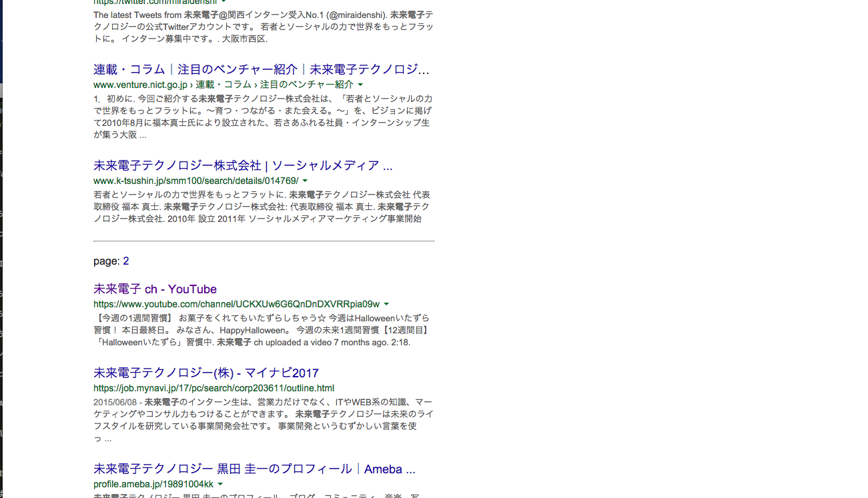Click the job.mynavi.jp/17/pc/search URL text

[213, 388]
